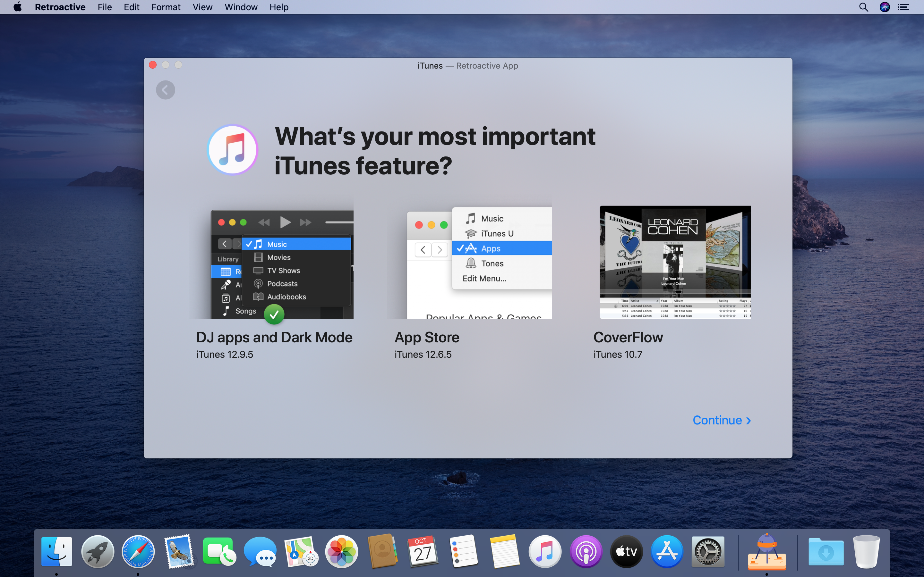This screenshot has height=577, width=924.
Task: Open App Store icon in Dock
Action: point(667,551)
